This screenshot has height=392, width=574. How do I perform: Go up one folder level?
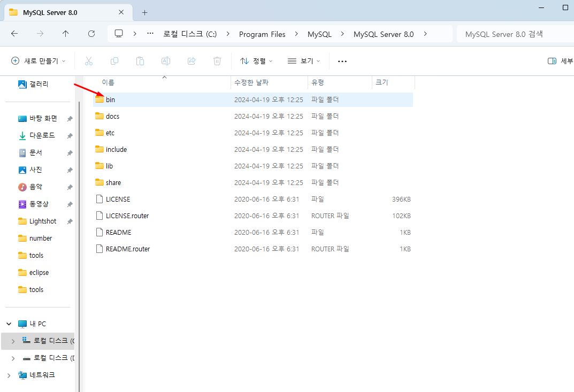pyautogui.click(x=65, y=34)
